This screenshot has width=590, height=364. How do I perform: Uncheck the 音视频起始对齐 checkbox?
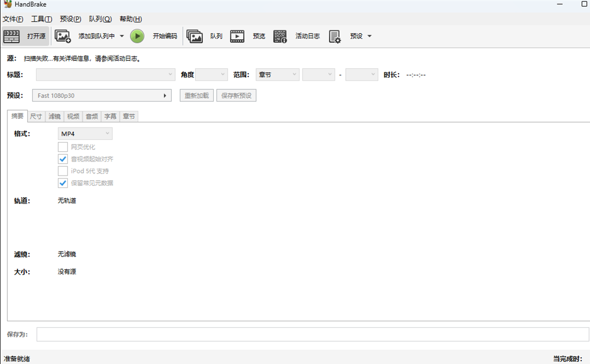[x=63, y=159]
